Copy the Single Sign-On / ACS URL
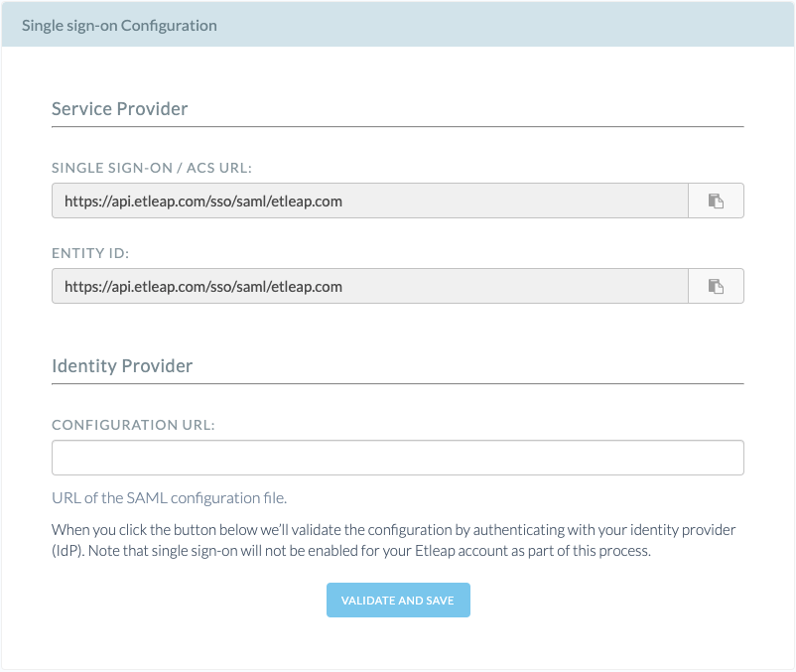Viewport: 796px width, 672px height. tap(716, 201)
